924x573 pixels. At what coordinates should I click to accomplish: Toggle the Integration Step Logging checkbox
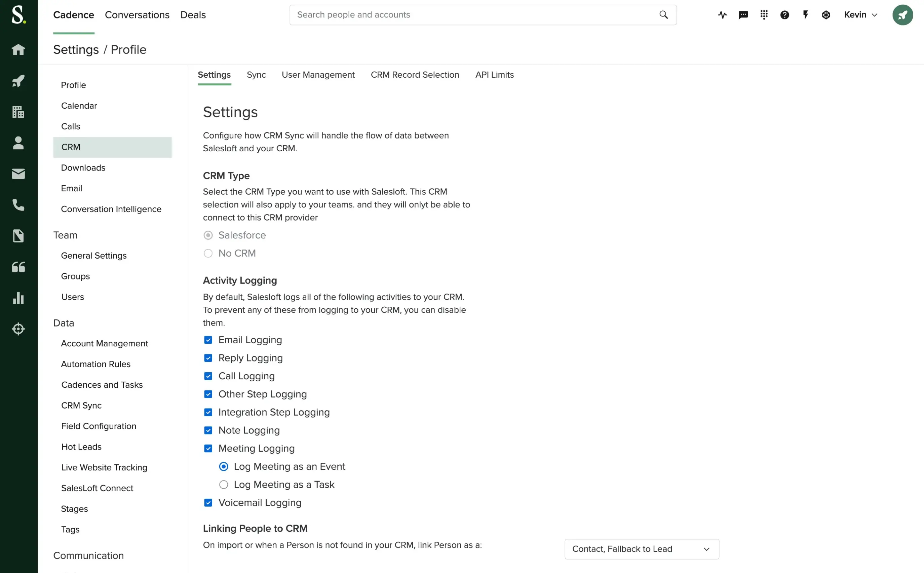208,412
